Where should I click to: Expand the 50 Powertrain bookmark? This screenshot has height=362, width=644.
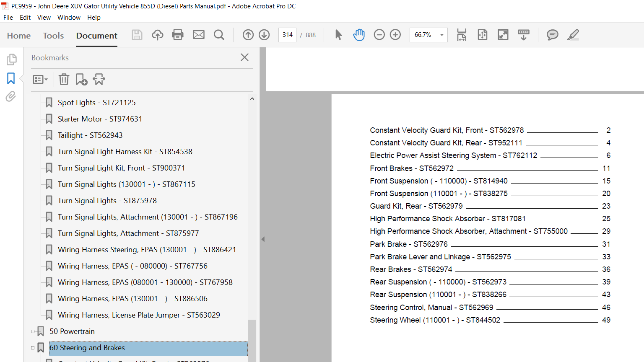tap(33, 331)
